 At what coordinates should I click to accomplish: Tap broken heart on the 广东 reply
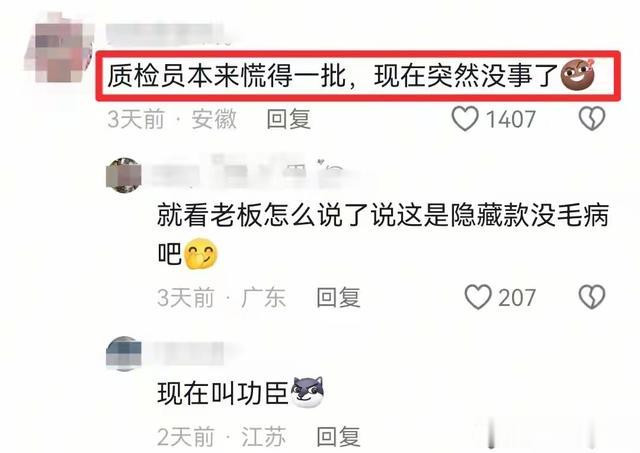coord(592,297)
